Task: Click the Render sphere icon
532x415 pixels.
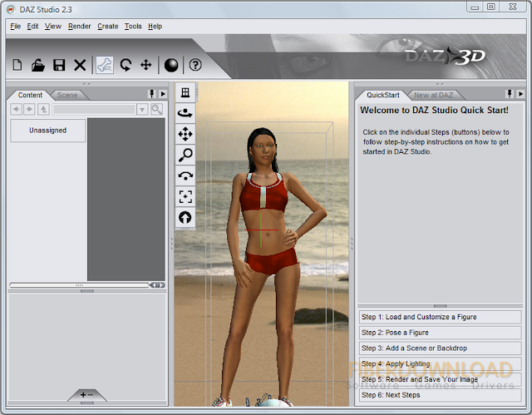Action: click(171, 65)
